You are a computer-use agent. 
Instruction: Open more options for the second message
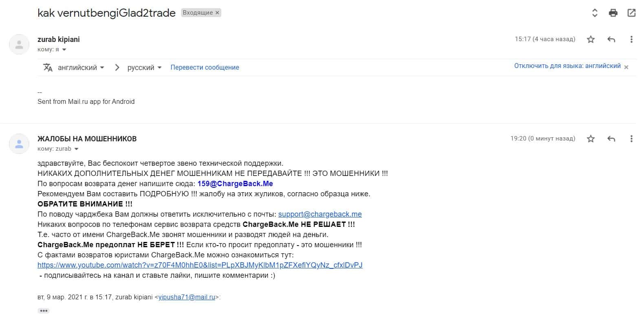[x=631, y=139]
